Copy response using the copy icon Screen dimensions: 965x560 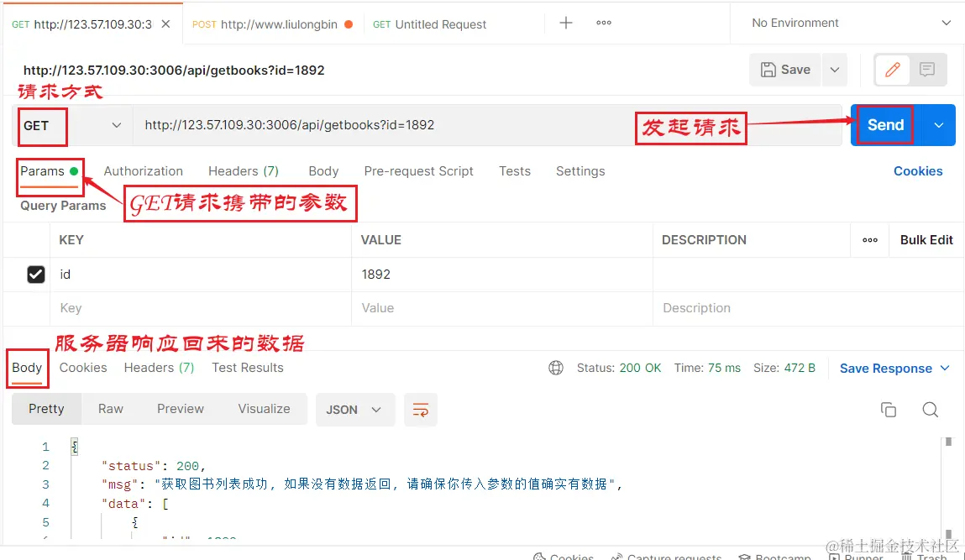click(x=888, y=410)
